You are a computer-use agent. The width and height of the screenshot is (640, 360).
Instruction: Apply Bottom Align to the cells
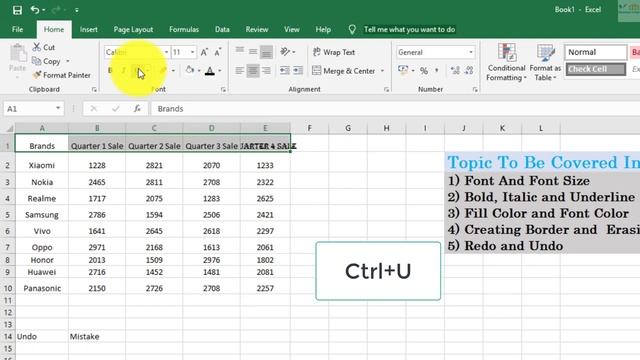coord(266,52)
